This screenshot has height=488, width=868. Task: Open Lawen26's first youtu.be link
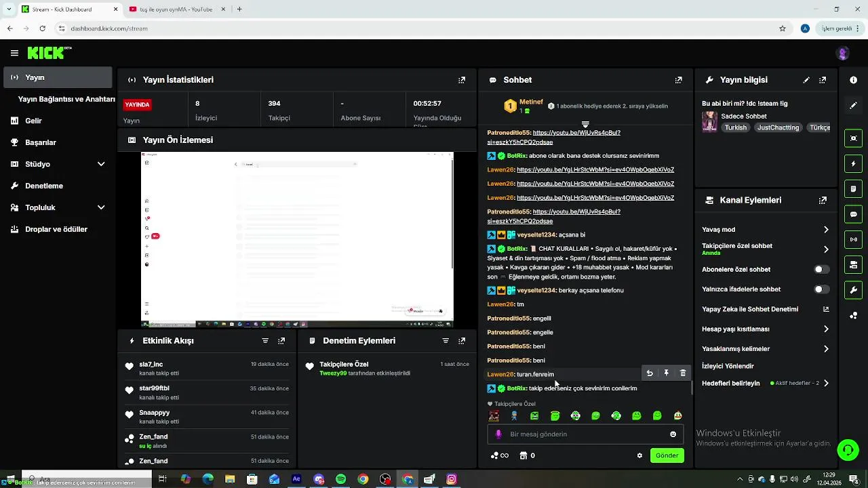click(595, 170)
